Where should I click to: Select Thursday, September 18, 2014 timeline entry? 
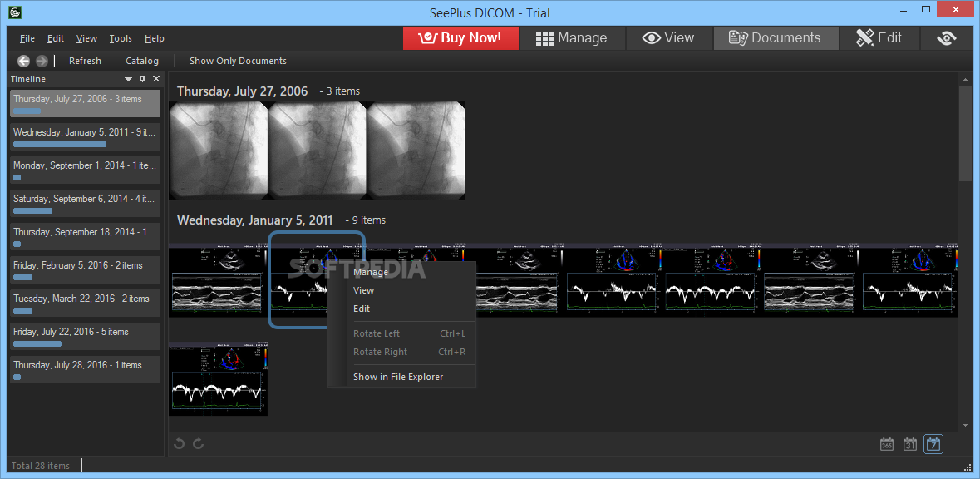85,236
